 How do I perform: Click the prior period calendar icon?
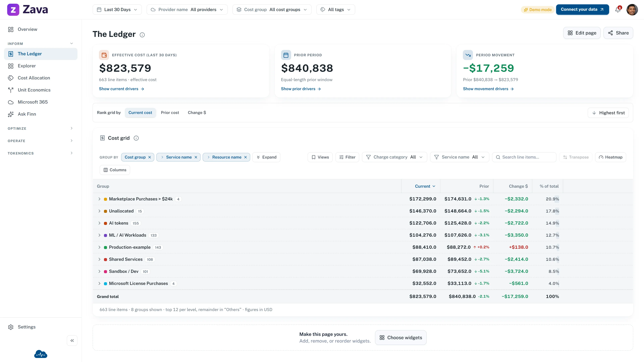click(x=286, y=55)
